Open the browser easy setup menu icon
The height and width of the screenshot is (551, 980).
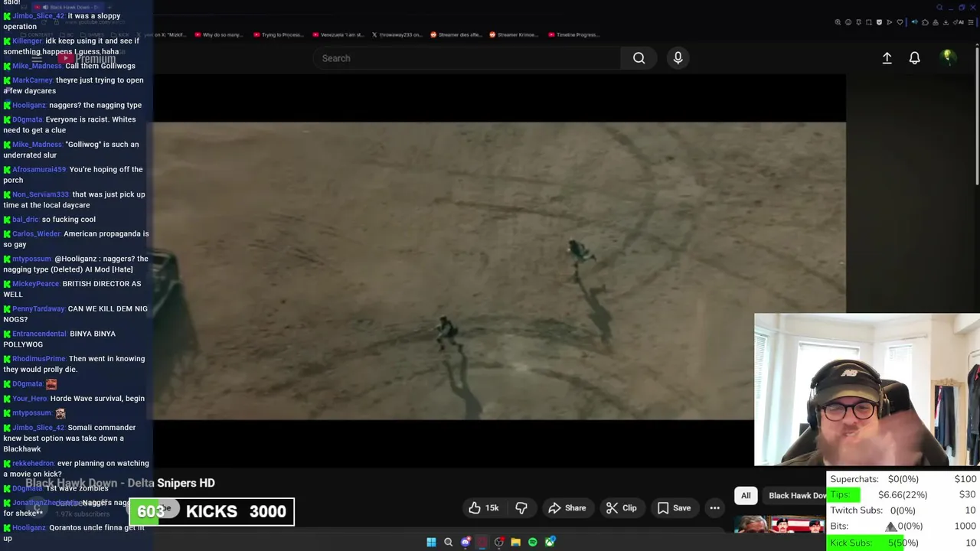point(971,22)
